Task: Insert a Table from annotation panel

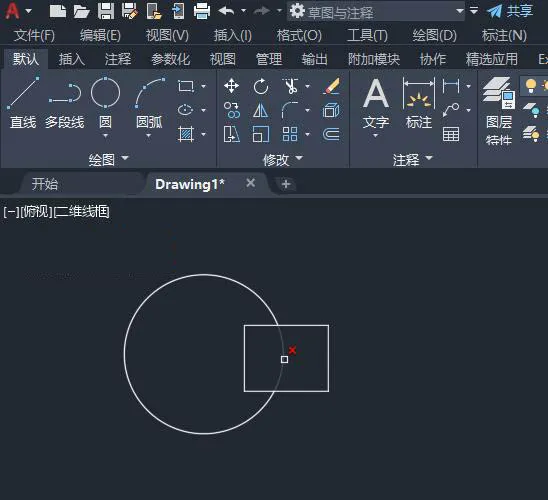Action: pyautogui.click(x=451, y=134)
